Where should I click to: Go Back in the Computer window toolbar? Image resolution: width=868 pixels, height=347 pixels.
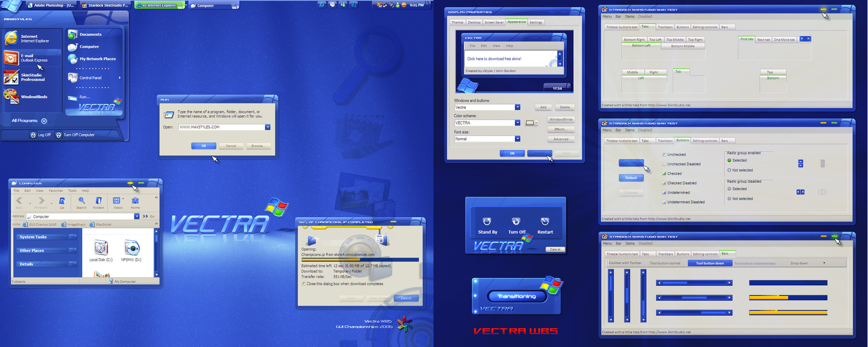pos(19,203)
